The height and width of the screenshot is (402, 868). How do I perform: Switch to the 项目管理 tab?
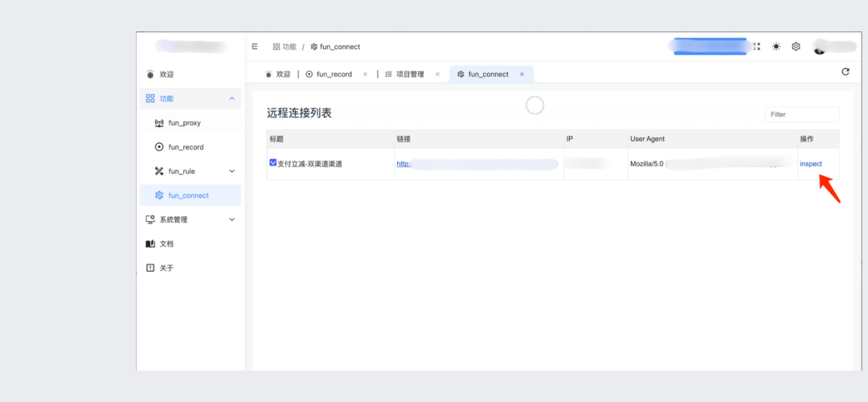(409, 74)
